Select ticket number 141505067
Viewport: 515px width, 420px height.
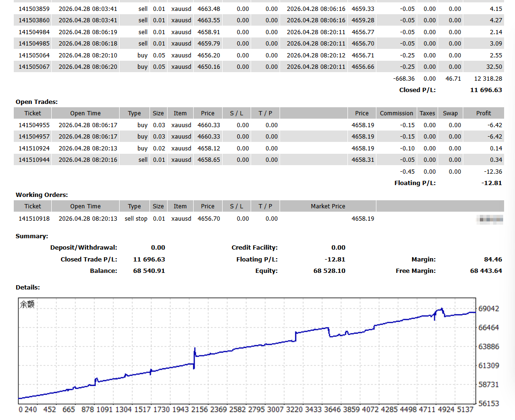click(34, 67)
